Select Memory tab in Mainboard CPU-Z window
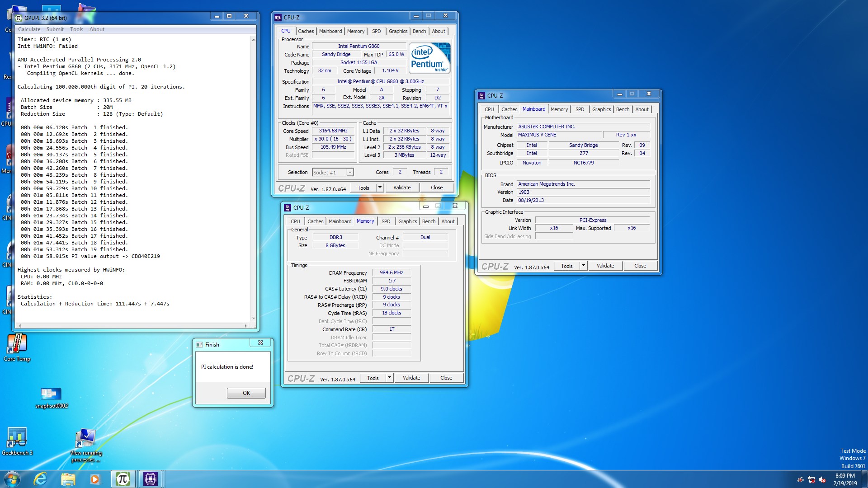 tap(559, 109)
